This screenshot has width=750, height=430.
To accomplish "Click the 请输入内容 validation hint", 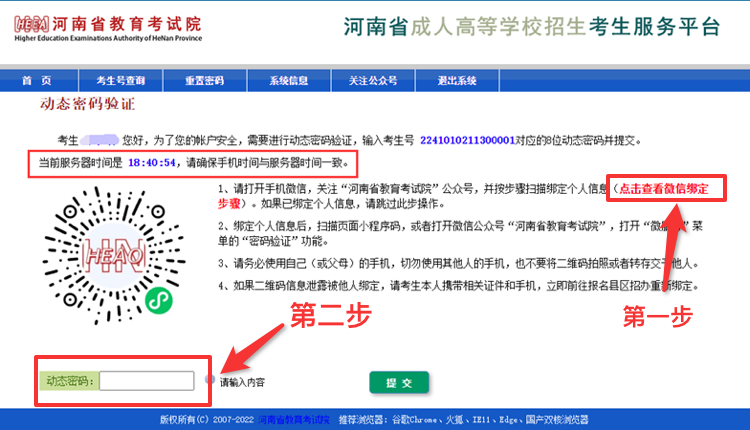I will (x=242, y=382).
